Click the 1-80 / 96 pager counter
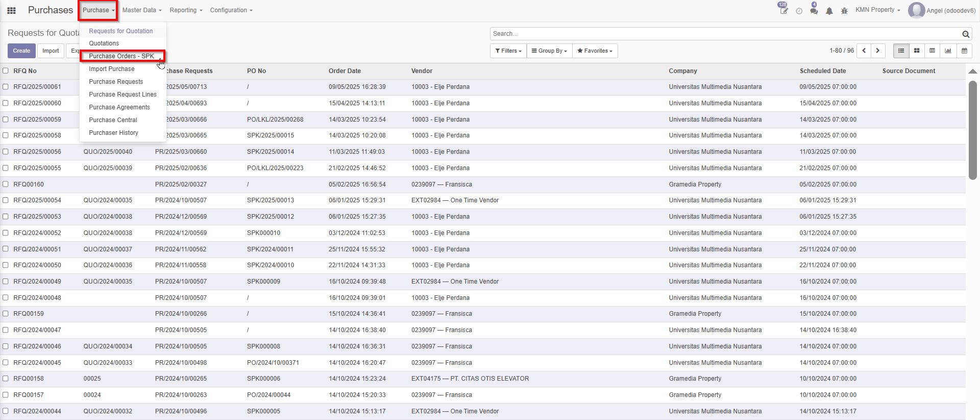This screenshot has height=420, width=980. coord(842,51)
